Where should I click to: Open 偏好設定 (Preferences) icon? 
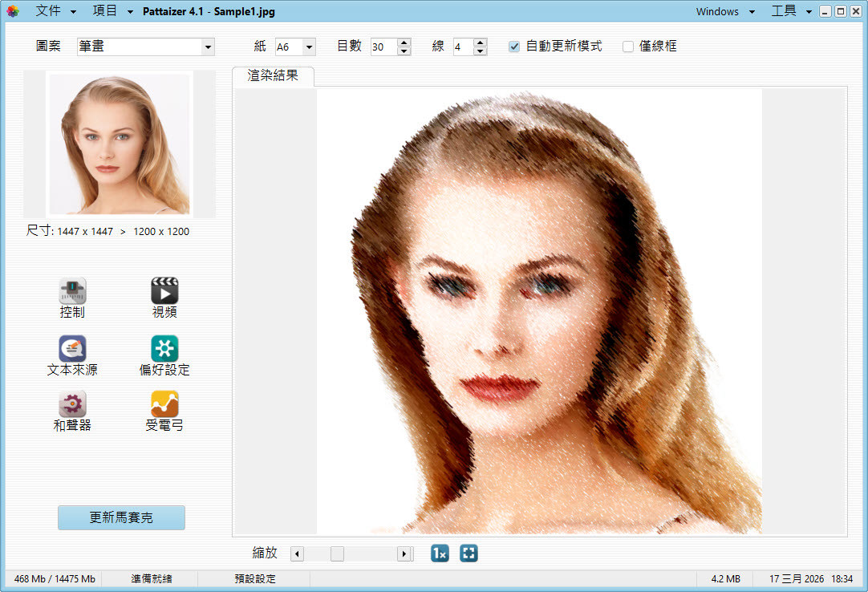[164, 349]
